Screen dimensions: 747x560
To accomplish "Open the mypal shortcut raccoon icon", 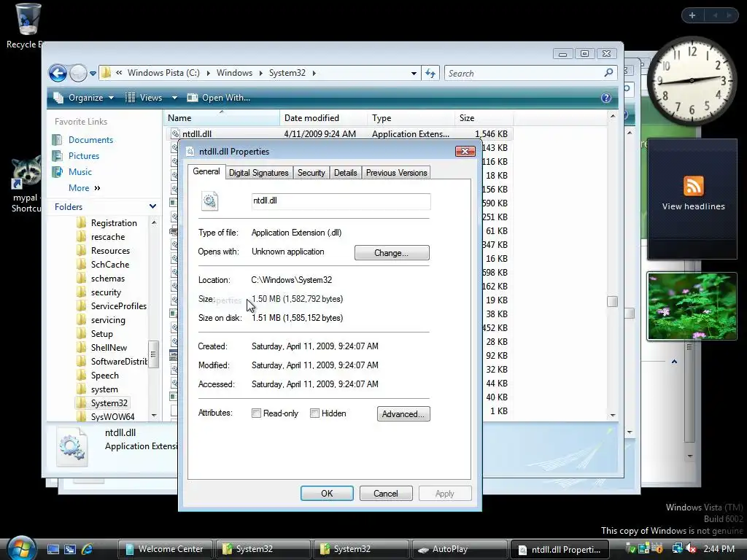I will 27,171.
